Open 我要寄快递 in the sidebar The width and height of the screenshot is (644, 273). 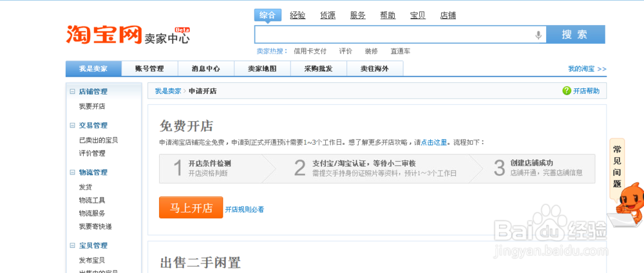[95, 226]
